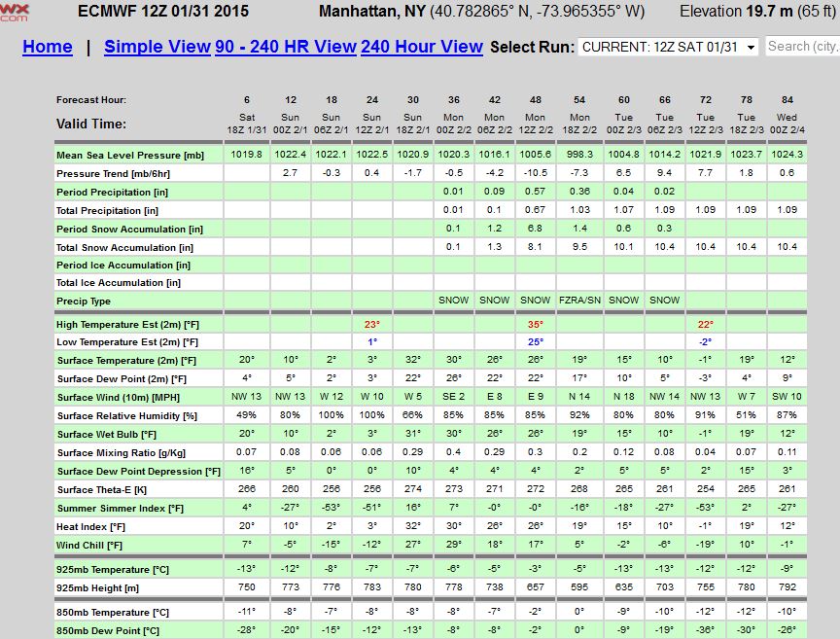This screenshot has height=639, width=840.
Task: Expand the Select Run dropdown
Action: click(668, 48)
